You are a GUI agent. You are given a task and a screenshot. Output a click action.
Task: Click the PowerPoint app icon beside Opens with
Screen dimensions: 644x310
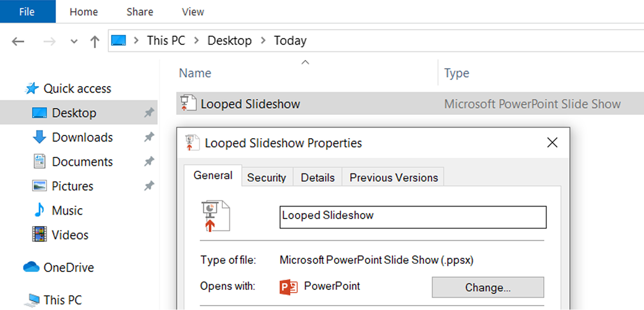(288, 287)
